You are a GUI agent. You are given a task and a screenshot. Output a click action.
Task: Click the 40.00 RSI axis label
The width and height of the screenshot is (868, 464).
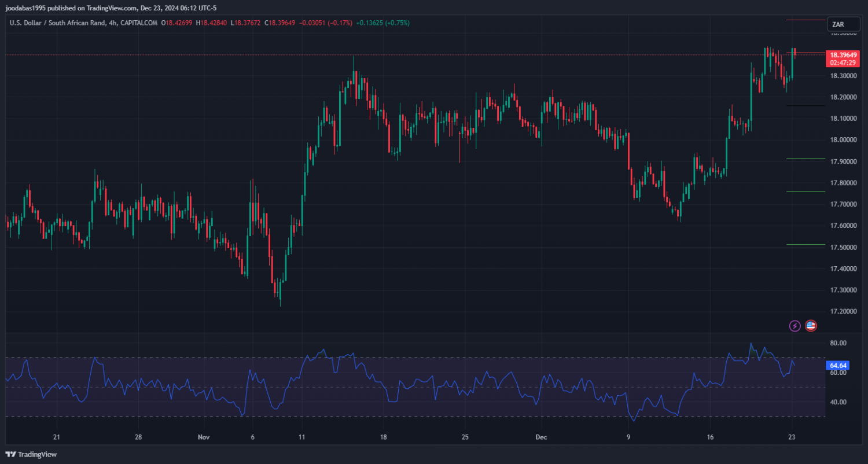(838, 402)
